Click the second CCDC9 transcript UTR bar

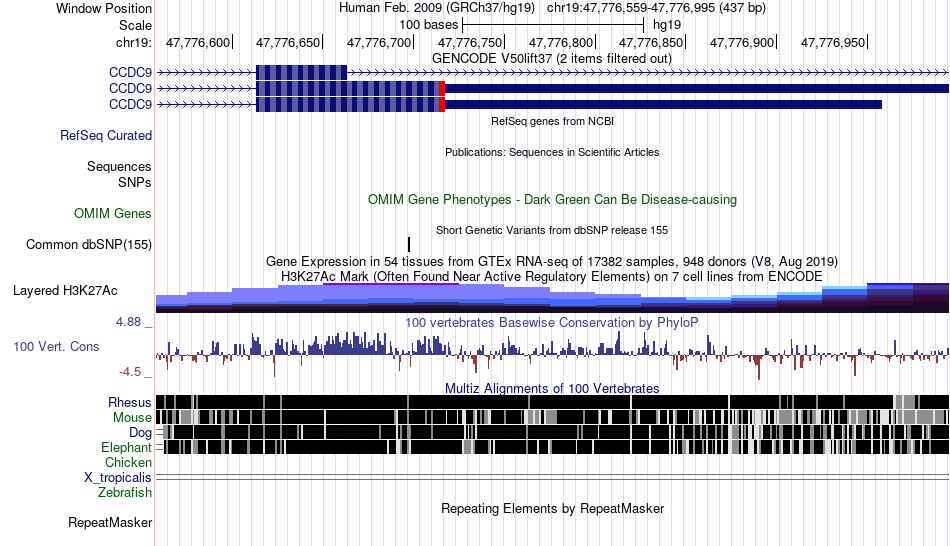(697, 88)
